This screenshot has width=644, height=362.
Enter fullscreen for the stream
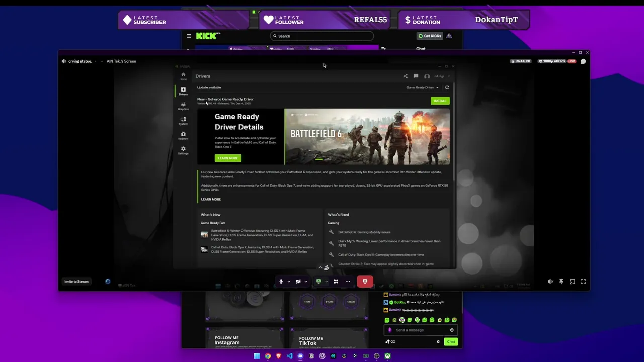click(583, 282)
